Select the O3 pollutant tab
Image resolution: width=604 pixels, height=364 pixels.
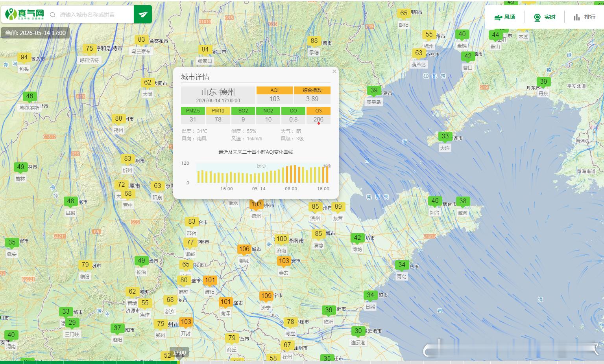click(x=319, y=111)
